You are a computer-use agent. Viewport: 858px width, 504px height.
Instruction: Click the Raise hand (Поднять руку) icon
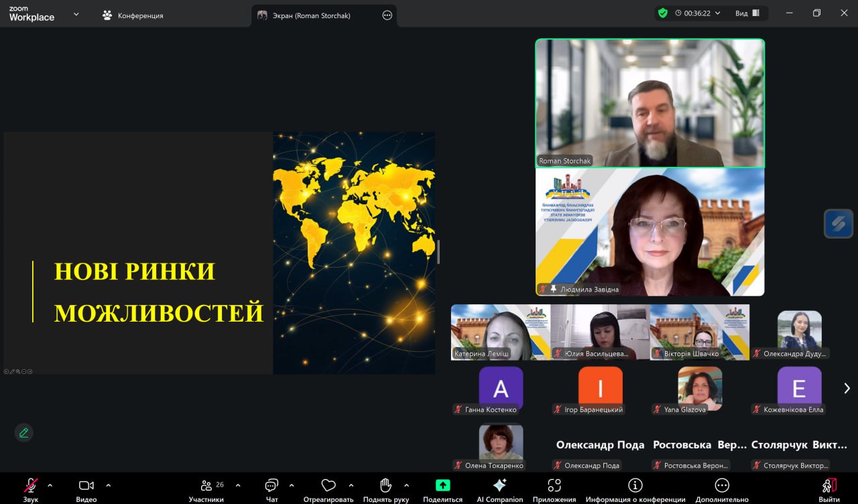385,486
